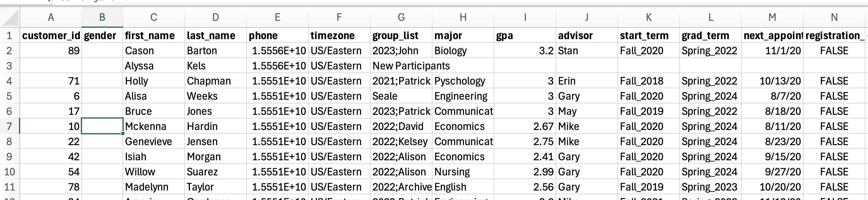
Task: Select row 11 header
Action: 9,187
